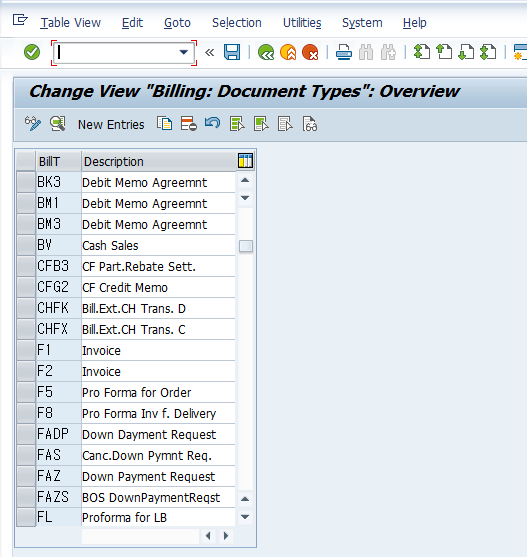Screen dimensions: 527x557
Task: Click the Find binoculars icon
Action: pyautogui.click(x=366, y=52)
